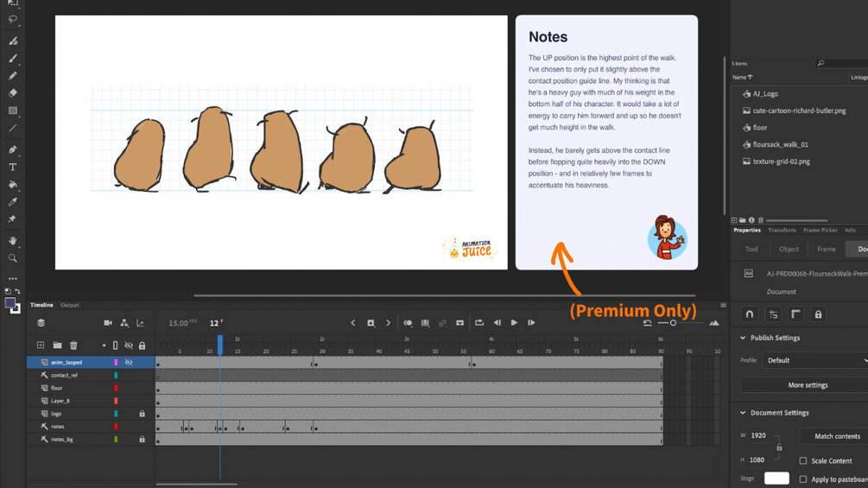Select the Eyedropper tool
This screenshot has width=868, height=488.
tap(13, 201)
